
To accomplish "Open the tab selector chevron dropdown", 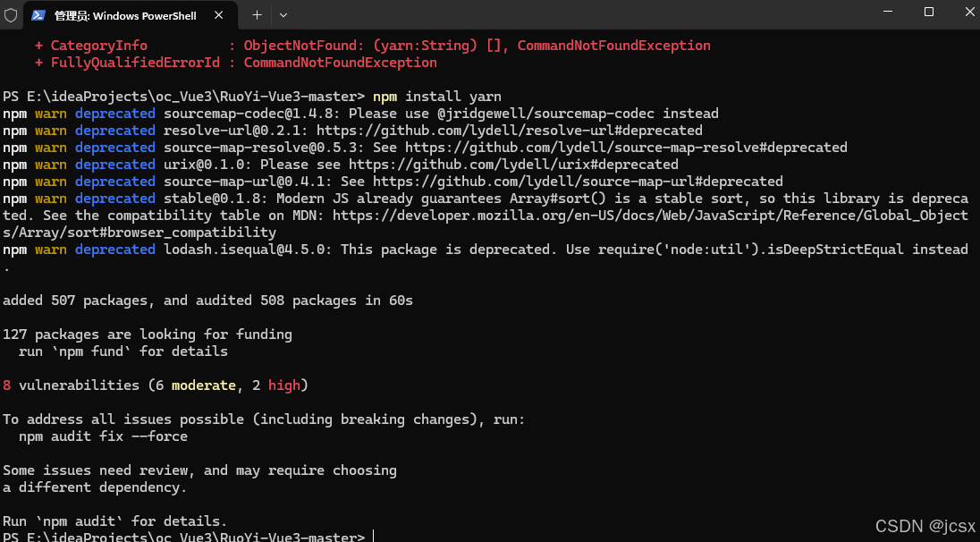I will tap(282, 15).
